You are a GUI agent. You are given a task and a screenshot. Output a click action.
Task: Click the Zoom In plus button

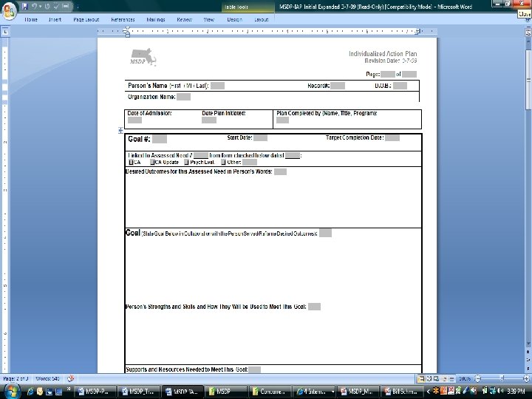coord(526,378)
